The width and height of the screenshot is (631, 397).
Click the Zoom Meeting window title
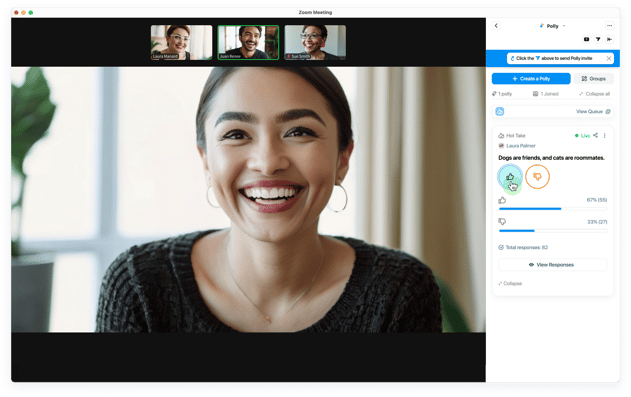(x=315, y=12)
